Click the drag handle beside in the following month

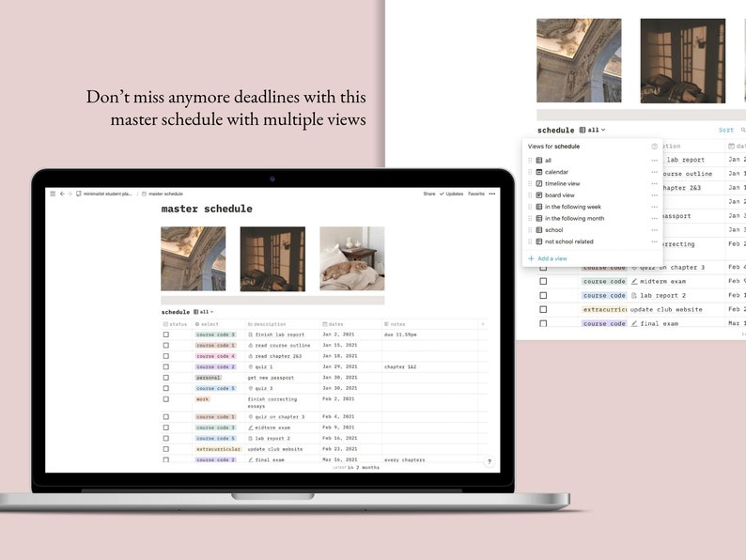530,218
